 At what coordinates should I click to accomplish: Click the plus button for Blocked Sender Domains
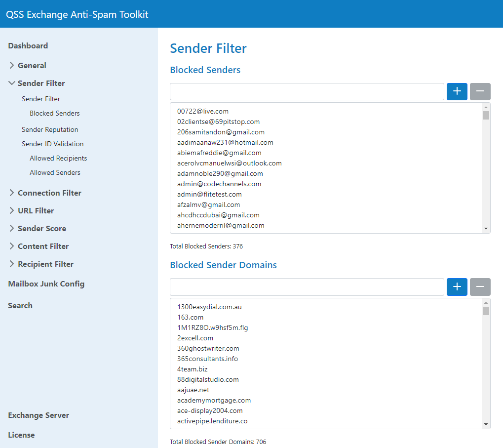pyautogui.click(x=457, y=286)
